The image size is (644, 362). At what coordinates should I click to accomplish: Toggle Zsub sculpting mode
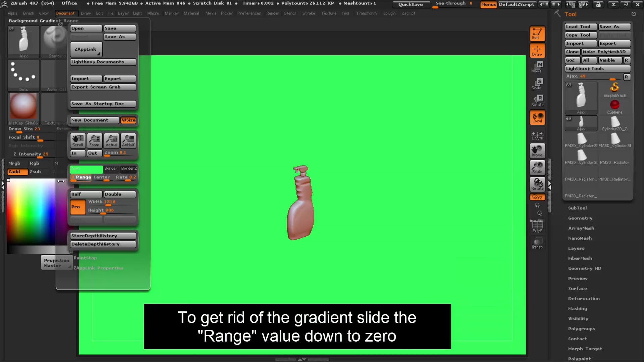click(35, 172)
